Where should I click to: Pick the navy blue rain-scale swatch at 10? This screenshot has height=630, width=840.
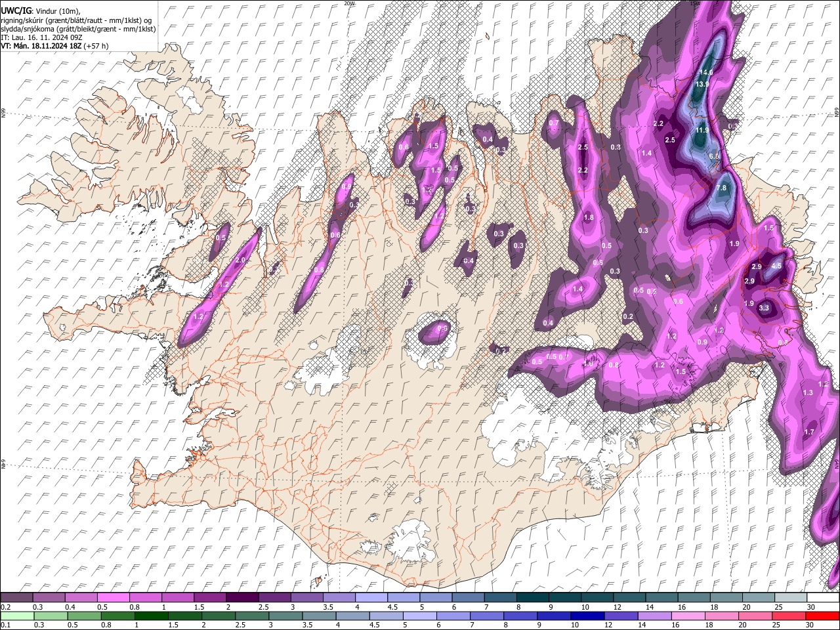tap(587, 616)
